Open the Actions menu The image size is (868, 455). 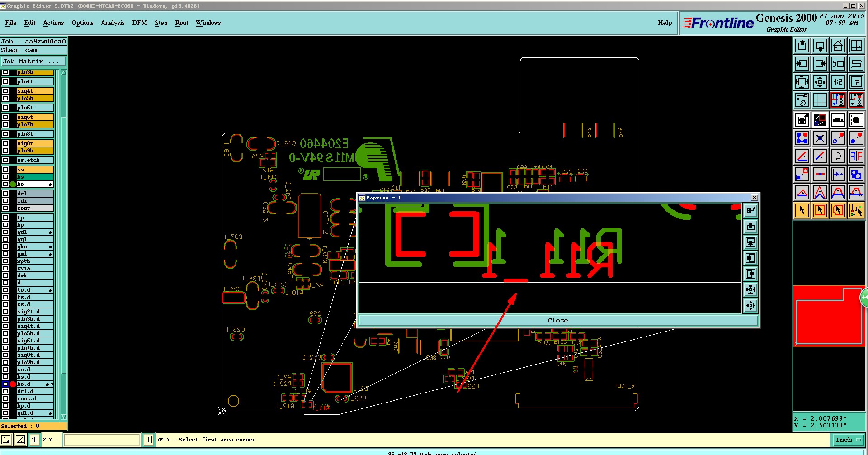tap(53, 23)
